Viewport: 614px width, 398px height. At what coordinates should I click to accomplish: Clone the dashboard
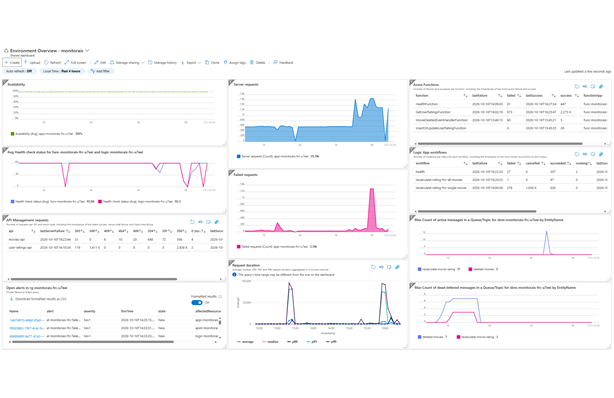click(212, 63)
